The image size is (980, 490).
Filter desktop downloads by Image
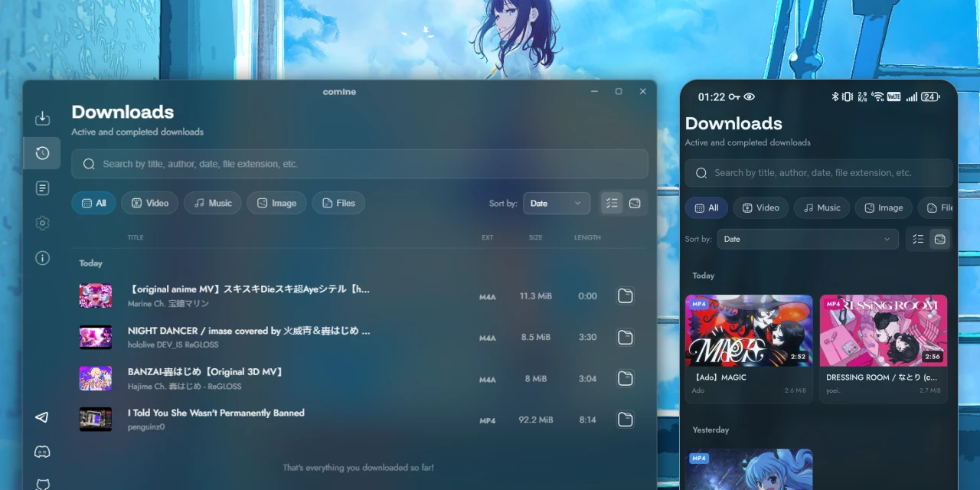click(276, 203)
